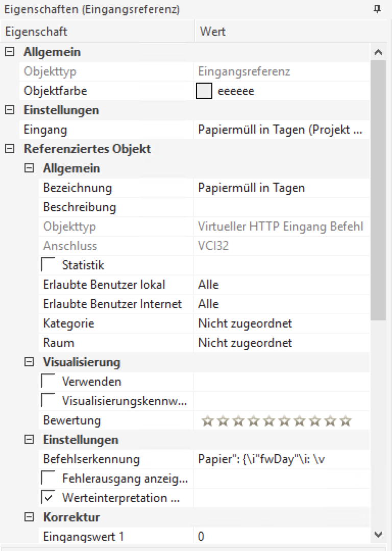Open the Objektfarbe color swatch
This screenshot has width=392, height=551.
pos(203,90)
